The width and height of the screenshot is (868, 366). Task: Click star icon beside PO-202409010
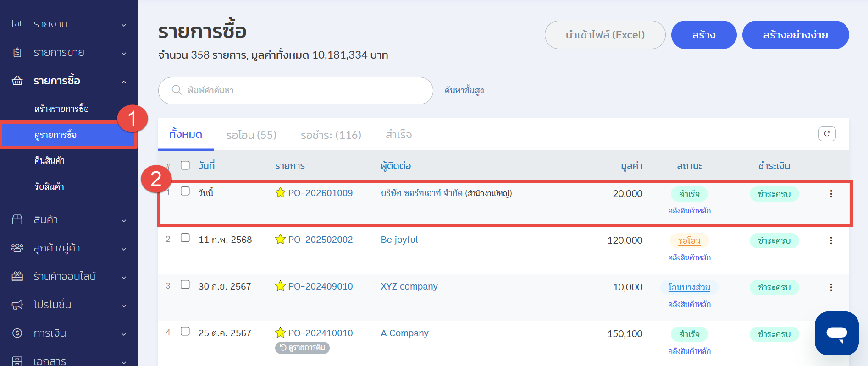(x=280, y=286)
